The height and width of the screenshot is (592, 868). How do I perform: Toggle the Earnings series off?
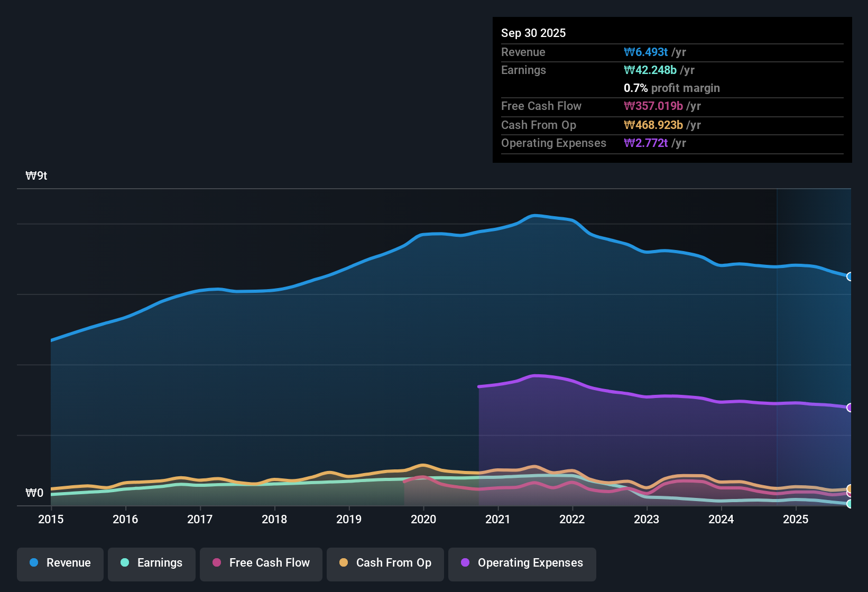coord(151,563)
